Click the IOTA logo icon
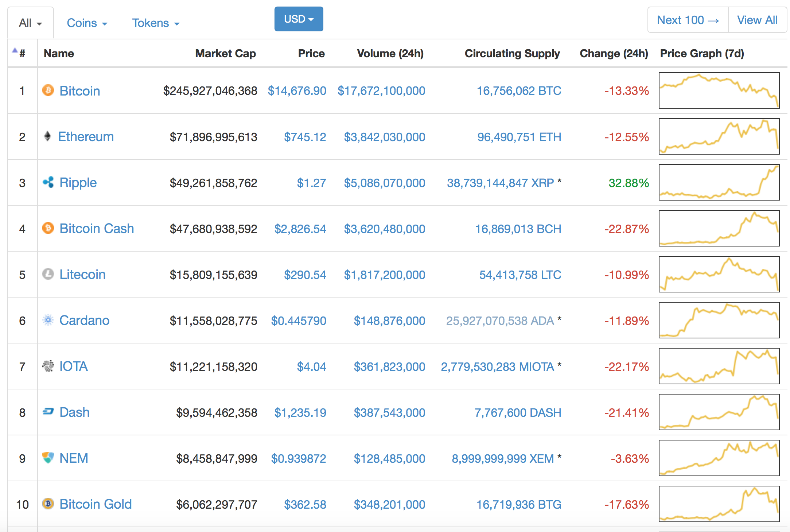 pyautogui.click(x=48, y=366)
